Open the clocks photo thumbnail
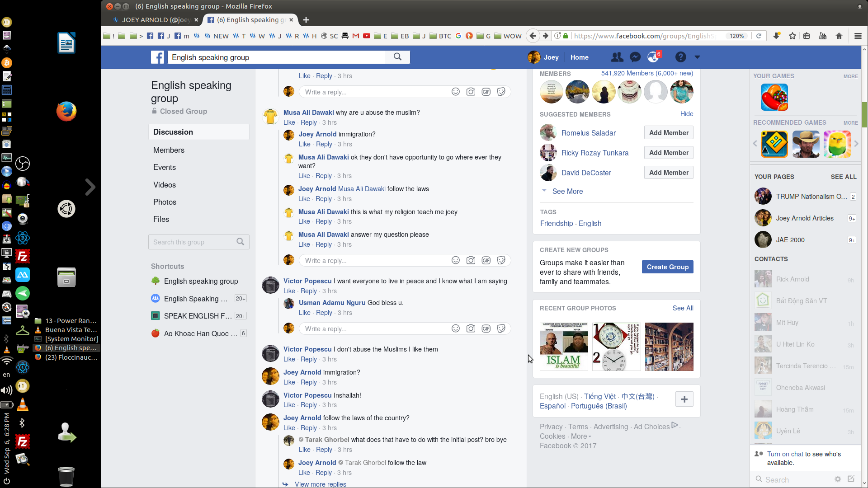 pos(617,347)
